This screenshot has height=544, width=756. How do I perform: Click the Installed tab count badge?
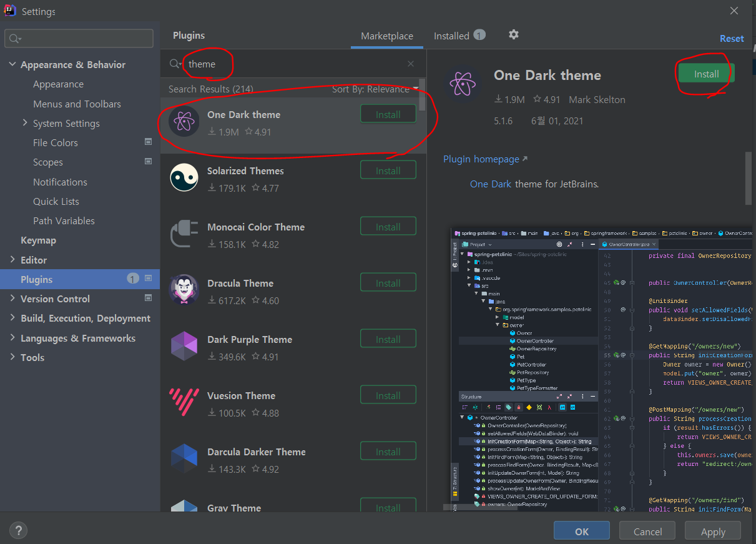tap(479, 35)
